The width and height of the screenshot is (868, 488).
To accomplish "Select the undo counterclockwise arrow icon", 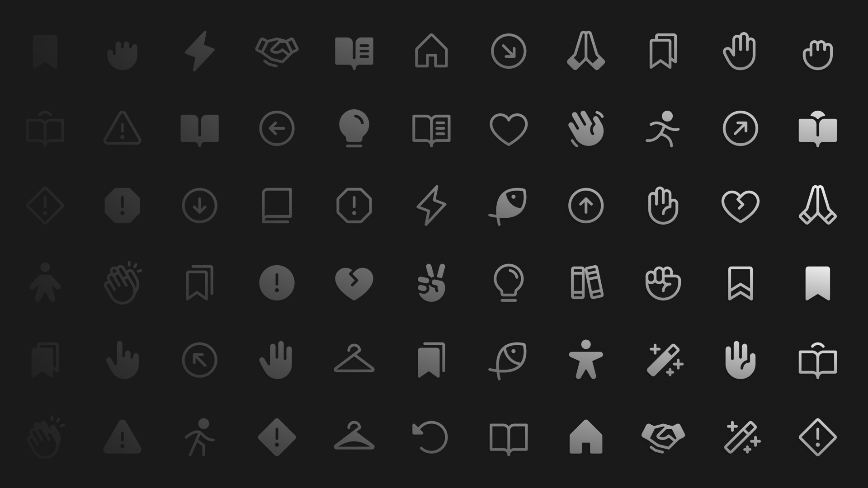I will click(430, 437).
